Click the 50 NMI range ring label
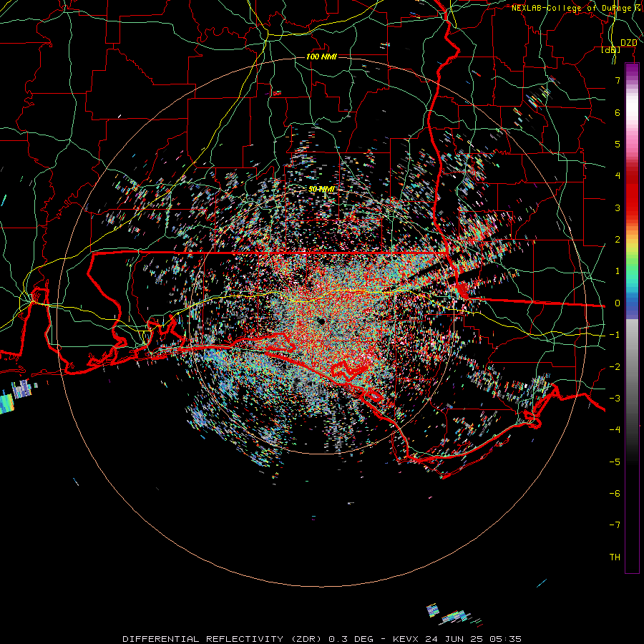 coord(321,190)
